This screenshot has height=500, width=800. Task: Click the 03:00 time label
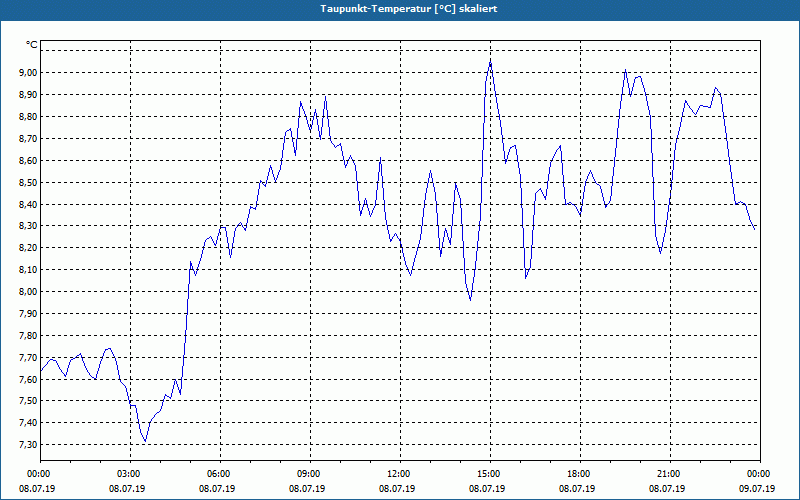point(131,474)
